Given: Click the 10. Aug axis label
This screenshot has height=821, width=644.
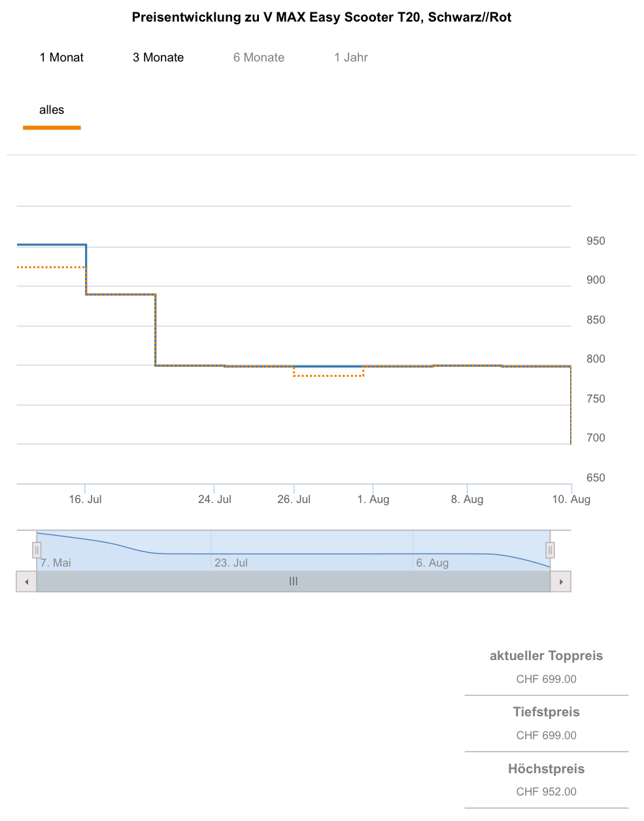Looking at the screenshot, I should 571,500.
